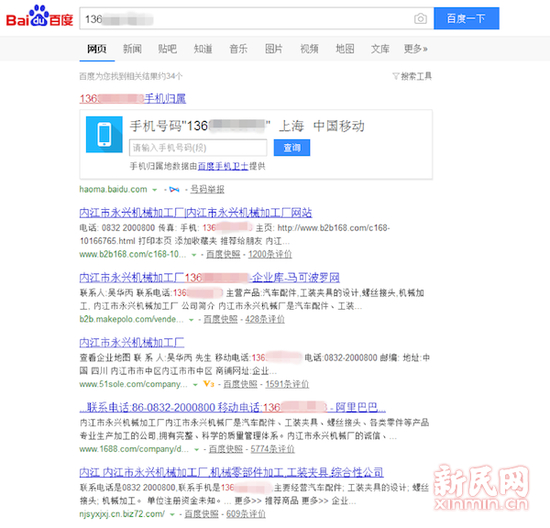The height and width of the screenshot is (528, 550).
Task: Open the 视频 tab
Action: [309, 49]
